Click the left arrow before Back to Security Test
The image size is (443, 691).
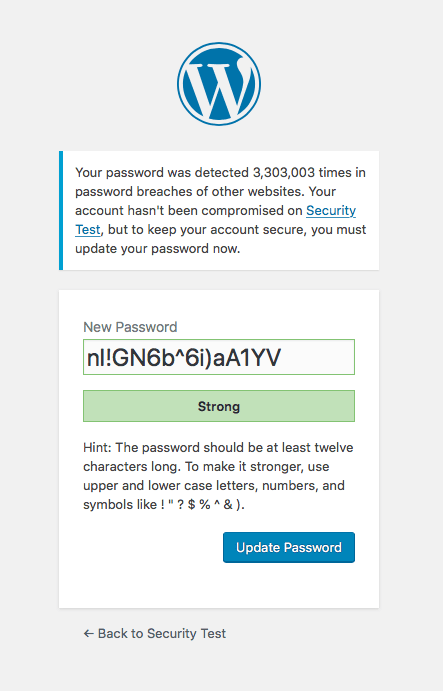point(89,634)
